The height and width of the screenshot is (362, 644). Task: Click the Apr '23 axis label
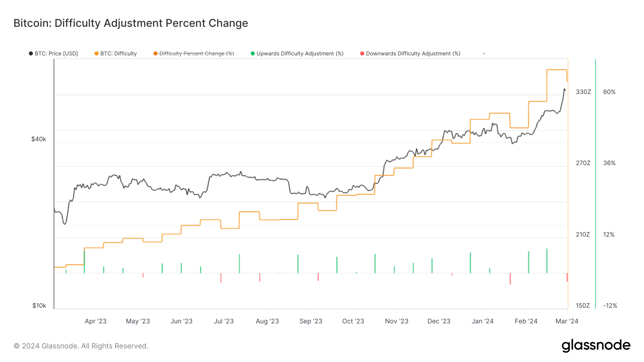(x=96, y=321)
